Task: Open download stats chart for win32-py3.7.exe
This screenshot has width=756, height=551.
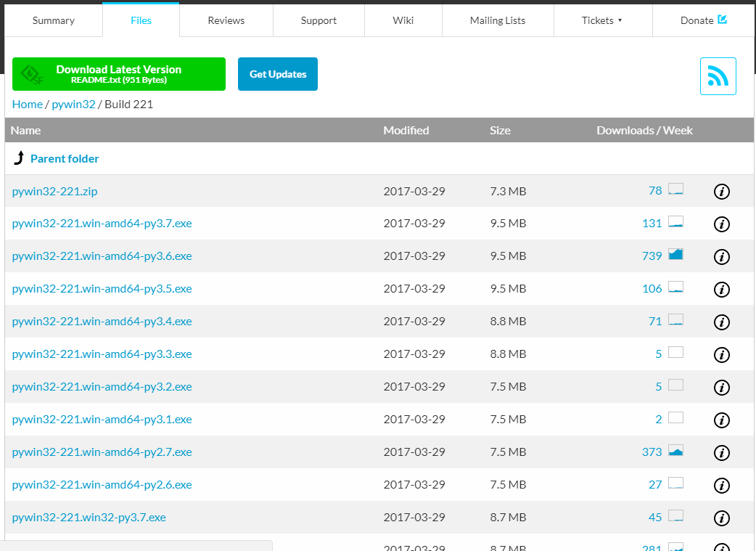Action: click(x=675, y=515)
